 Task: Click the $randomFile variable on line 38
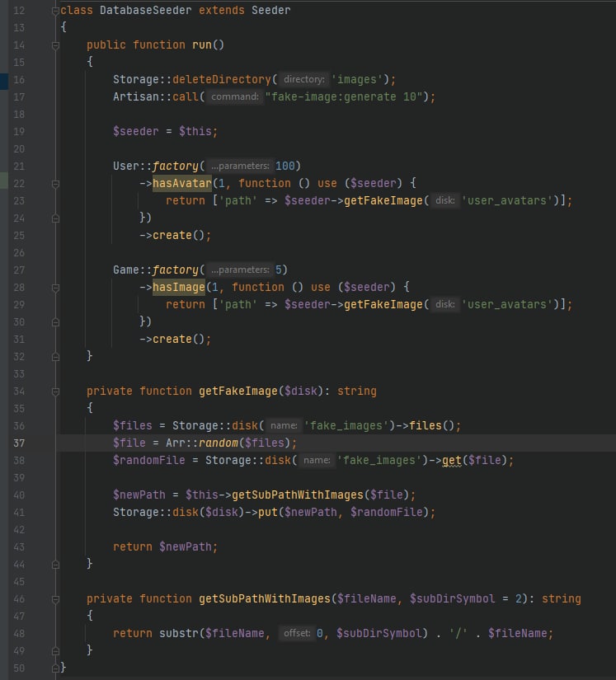(148, 460)
